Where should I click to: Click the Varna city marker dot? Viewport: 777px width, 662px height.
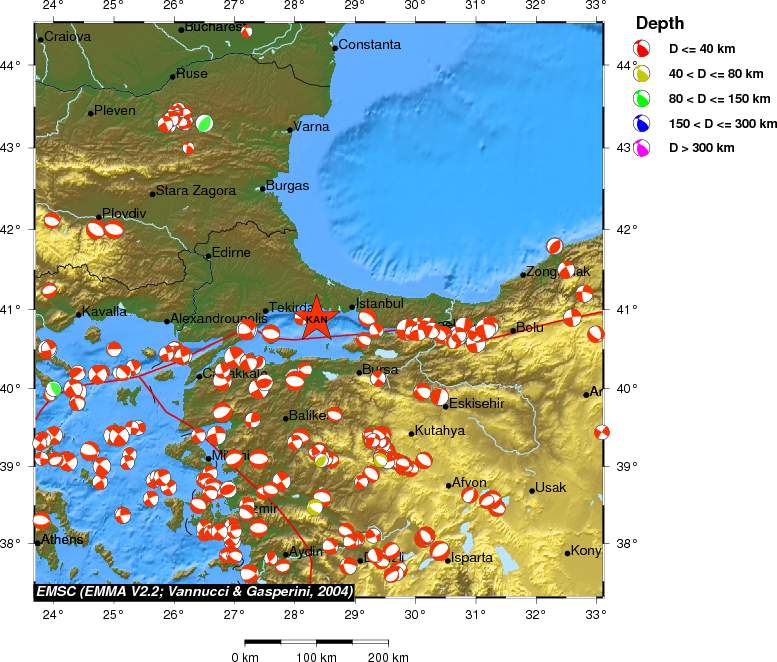pyautogui.click(x=290, y=129)
